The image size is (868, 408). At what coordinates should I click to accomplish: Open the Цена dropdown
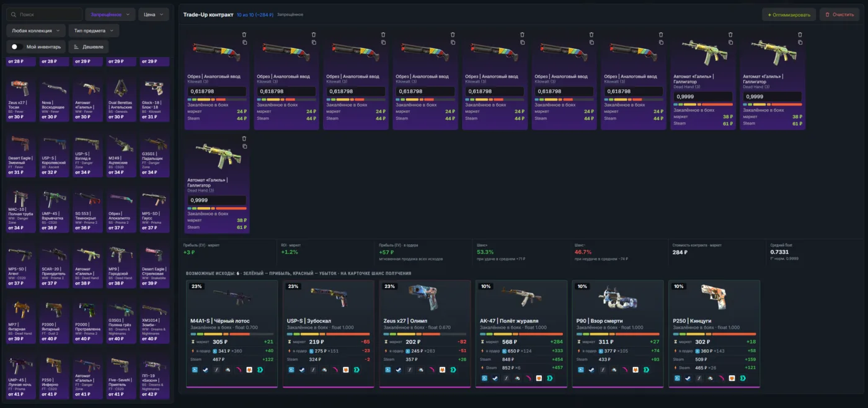coord(154,14)
